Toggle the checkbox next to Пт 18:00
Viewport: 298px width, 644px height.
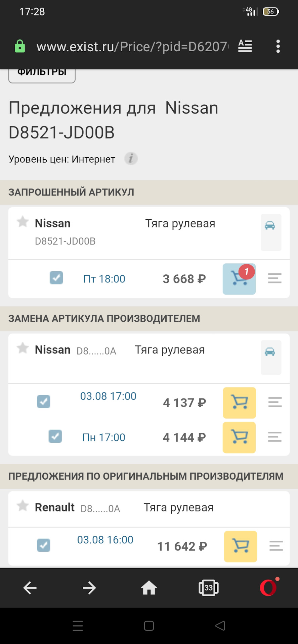pos(56,278)
